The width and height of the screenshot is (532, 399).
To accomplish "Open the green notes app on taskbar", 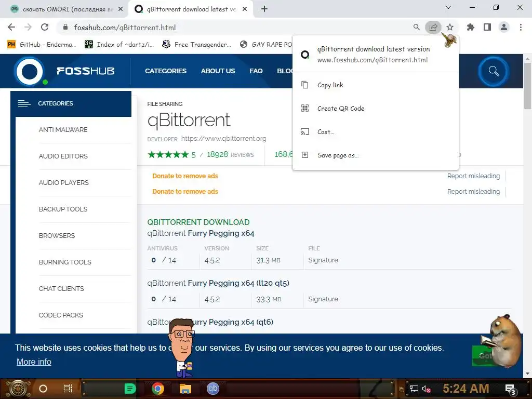I will (x=130, y=389).
